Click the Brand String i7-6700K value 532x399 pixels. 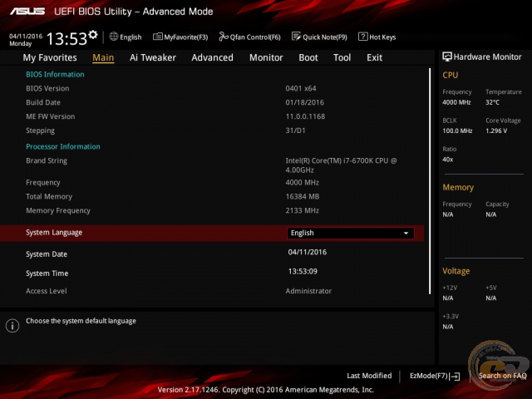pyautogui.click(x=341, y=165)
